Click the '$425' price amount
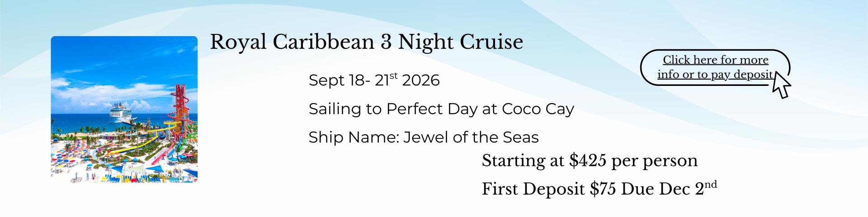 (587, 161)
